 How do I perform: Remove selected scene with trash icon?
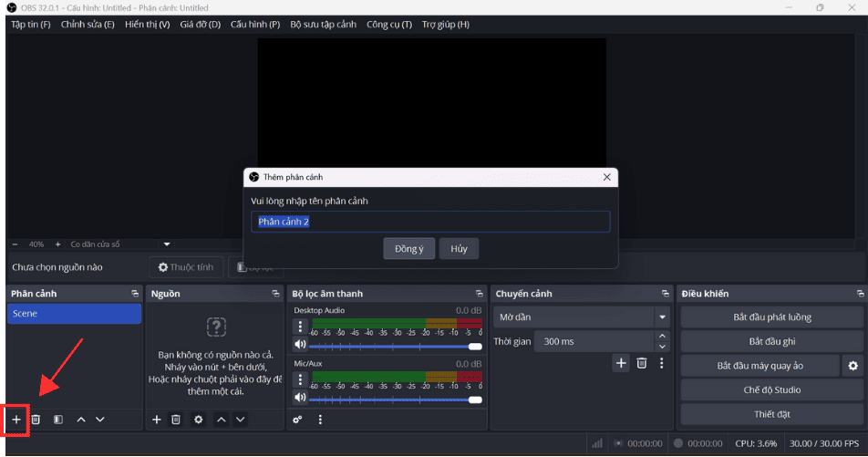tap(36, 420)
